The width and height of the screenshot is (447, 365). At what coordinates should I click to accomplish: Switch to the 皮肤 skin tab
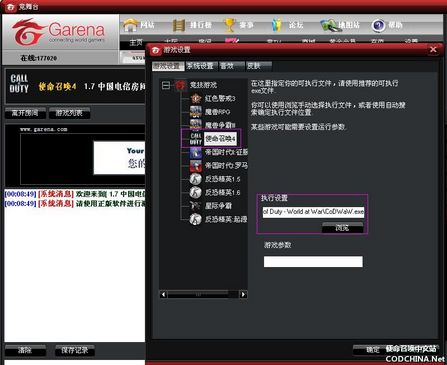coord(257,66)
